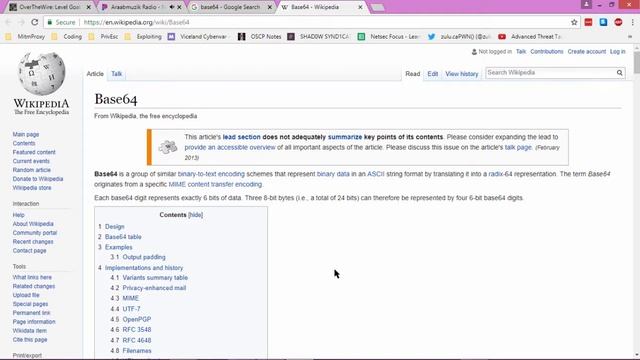Open the Create account link
The height and width of the screenshot is (360, 640).
pyautogui.click(x=587, y=51)
